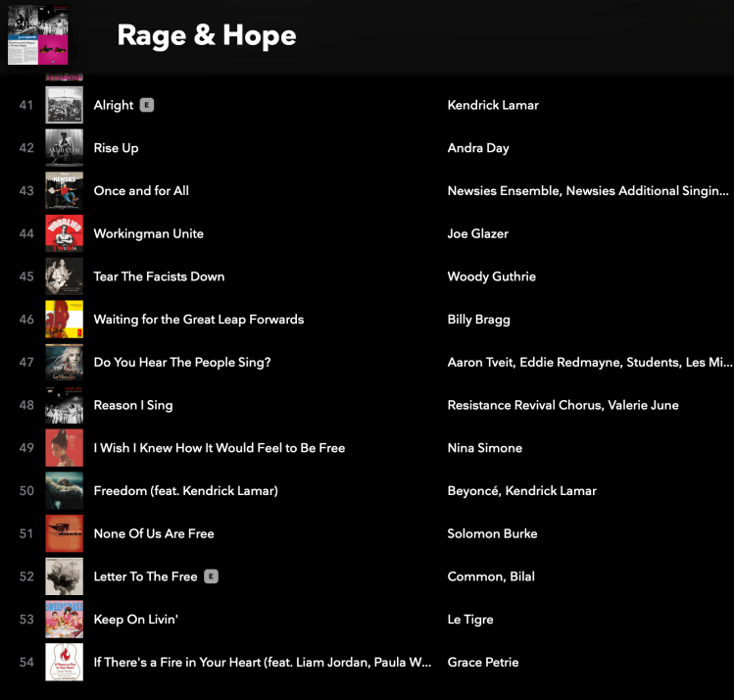Open artist Kendrick Lamar on the Alright row
This screenshot has height=700, width=734.
tap(493, 105)
